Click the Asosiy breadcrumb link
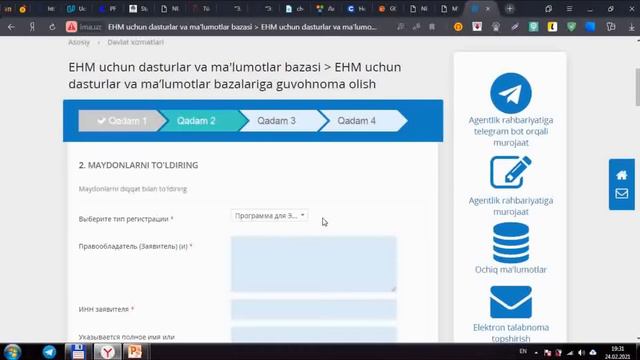640x360 pixels. [x=79, y=42]
